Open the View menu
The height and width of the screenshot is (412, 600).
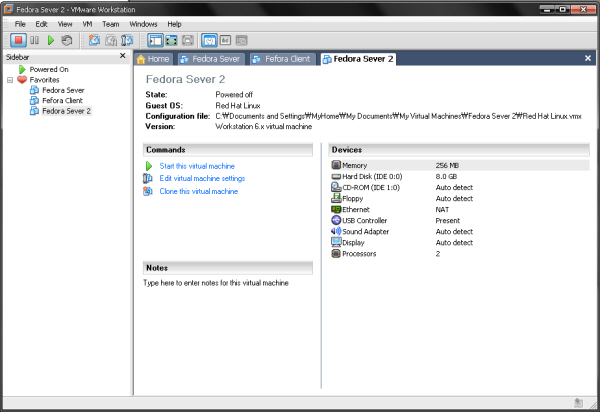[65, 24]
